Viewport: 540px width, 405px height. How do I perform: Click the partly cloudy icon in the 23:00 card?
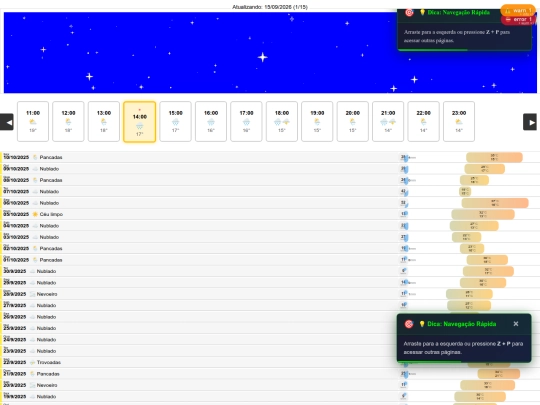tap(459, 122)
